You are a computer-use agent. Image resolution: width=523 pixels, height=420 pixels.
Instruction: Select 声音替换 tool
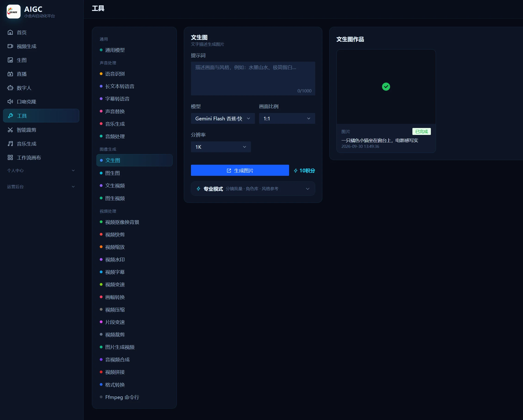(134, 111)
